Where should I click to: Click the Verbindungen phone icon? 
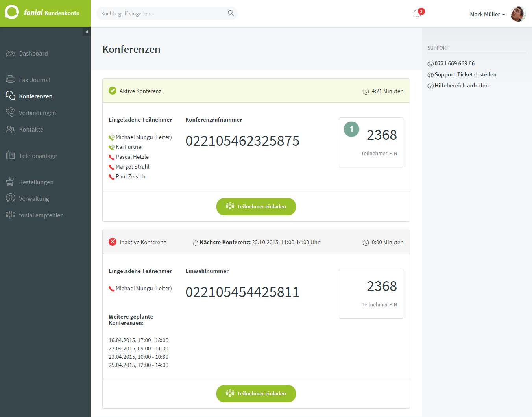(x=11, y=112)
